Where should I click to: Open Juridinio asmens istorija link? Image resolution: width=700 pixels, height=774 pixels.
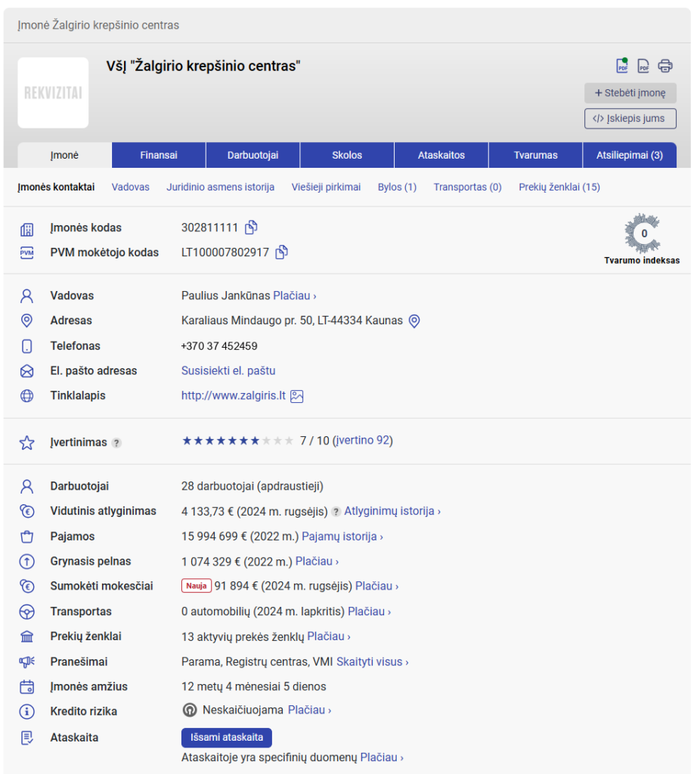tap(220, 187)
